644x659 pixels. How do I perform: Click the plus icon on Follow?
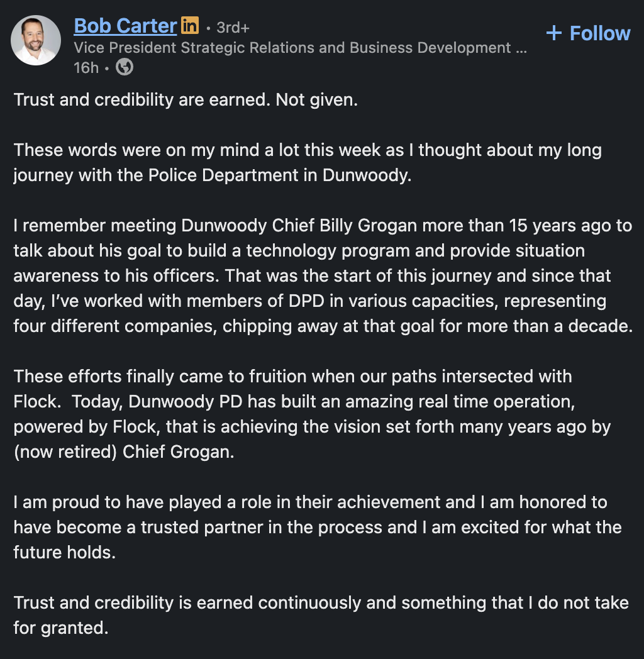pyautogui.click(x=553, y=33)
